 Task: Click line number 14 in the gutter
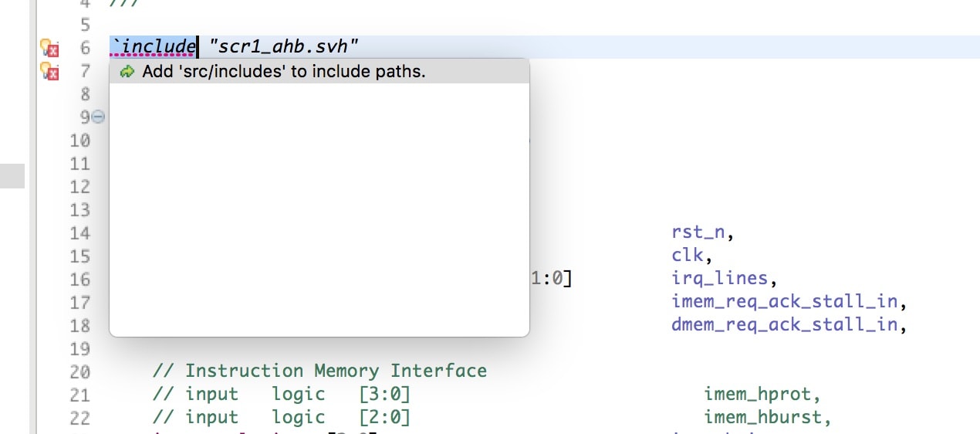click(79, 233)
